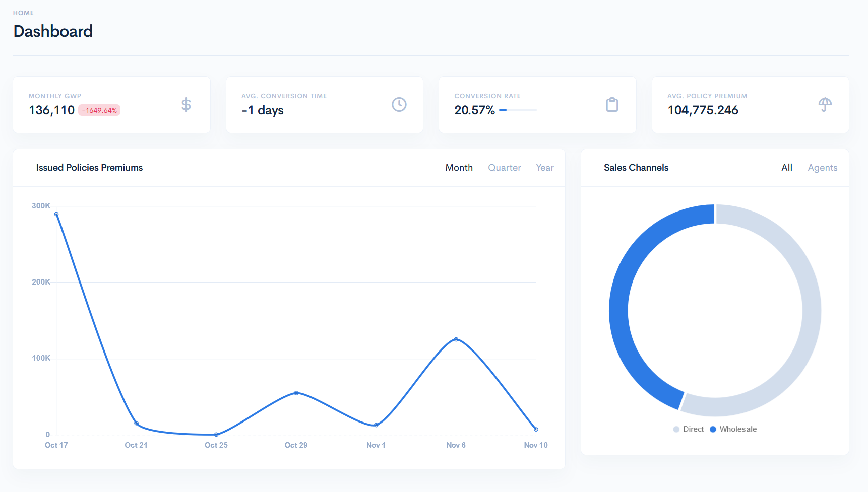Switch to the Year tab on Issued Policies Premiums
The width and height of the screenshot is (868, 492).
tap(545, 168)
